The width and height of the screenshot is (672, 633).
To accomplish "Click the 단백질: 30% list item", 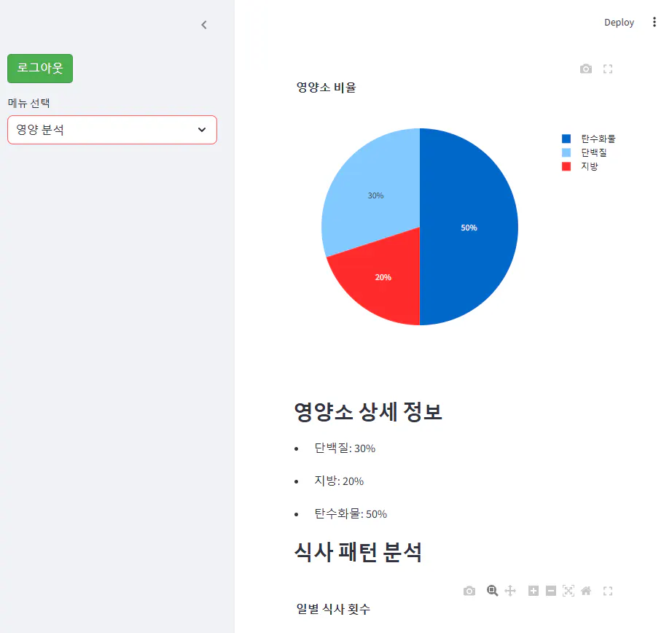I will [x=345, y=448].
